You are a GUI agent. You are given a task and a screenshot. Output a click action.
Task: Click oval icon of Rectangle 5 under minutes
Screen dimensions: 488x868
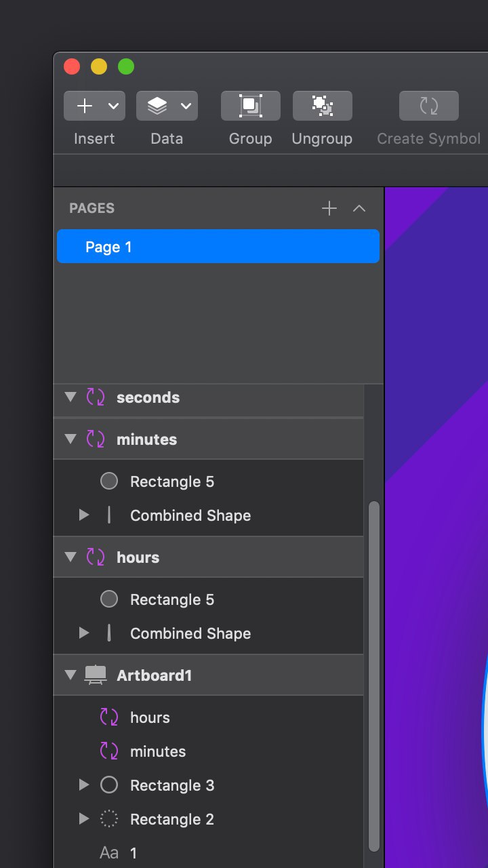point(109,481)
